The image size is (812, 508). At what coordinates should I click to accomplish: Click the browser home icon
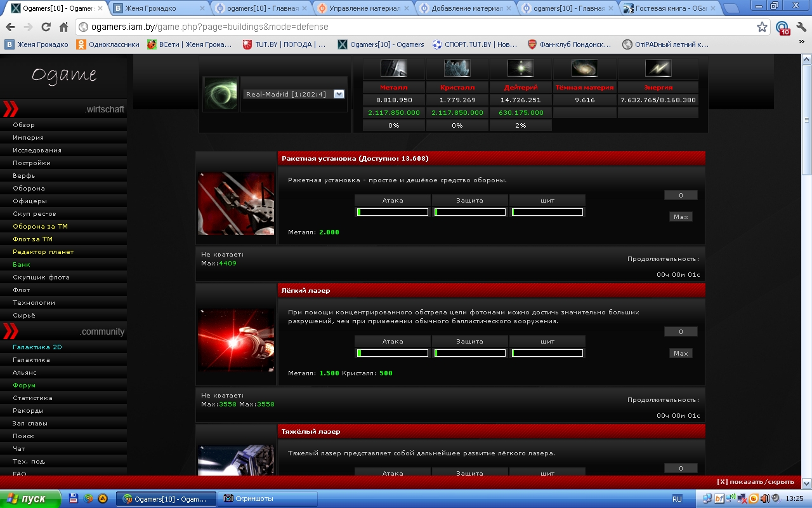(x=63, y=27)
